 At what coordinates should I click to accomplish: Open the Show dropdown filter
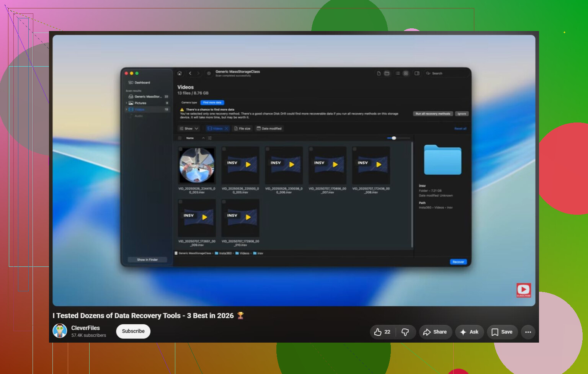click(x=189, y=129)
